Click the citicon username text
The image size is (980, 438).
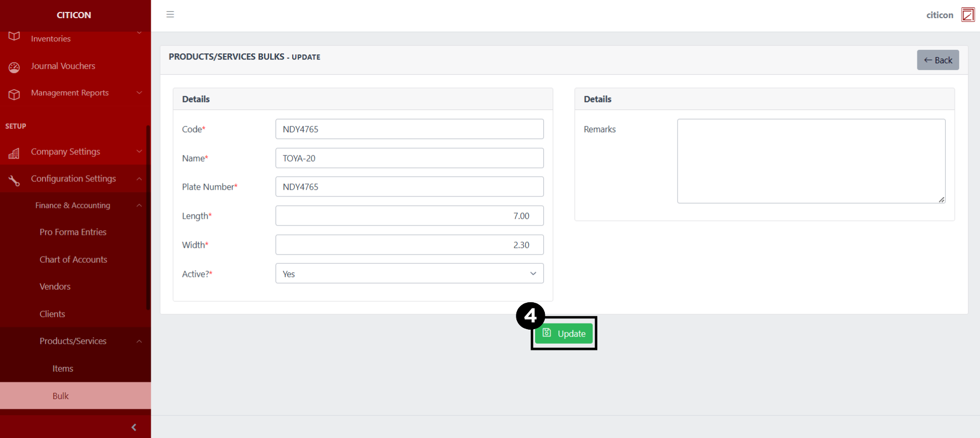point(940,15)
